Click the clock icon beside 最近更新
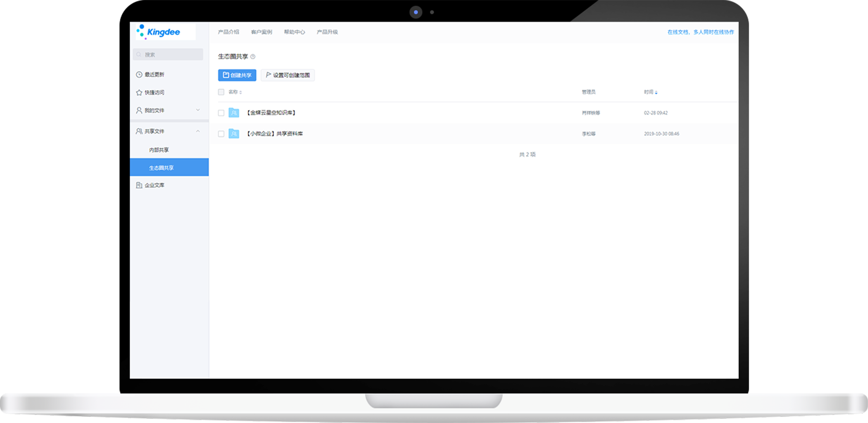The image size is (868, 423). 139,74
